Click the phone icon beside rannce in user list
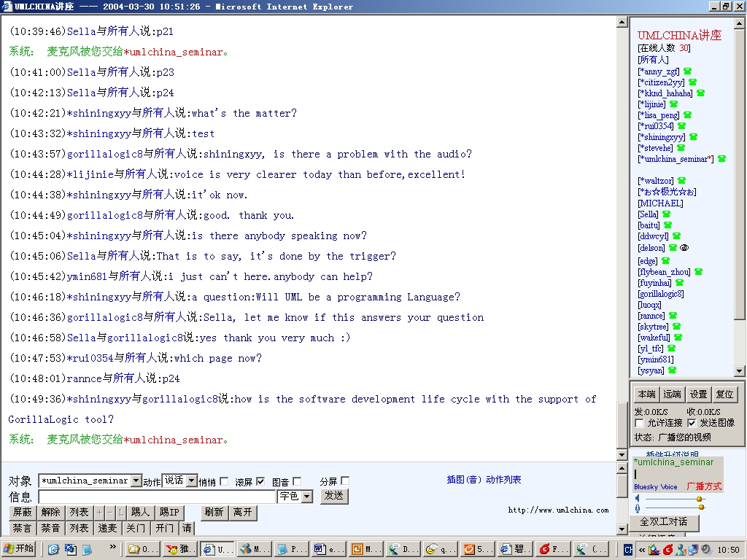Viewport: 747px width, 560px height. tap(673, 316)
